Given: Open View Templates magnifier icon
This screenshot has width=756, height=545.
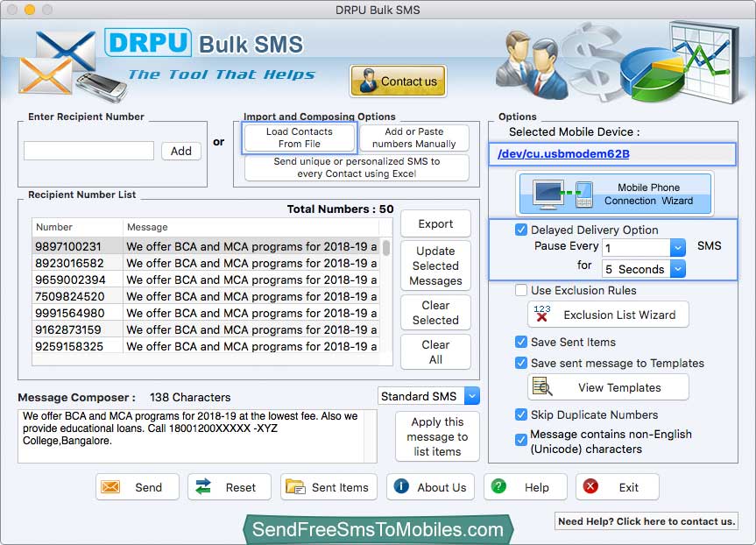Looking at the screenshot, I should point(542,387).
